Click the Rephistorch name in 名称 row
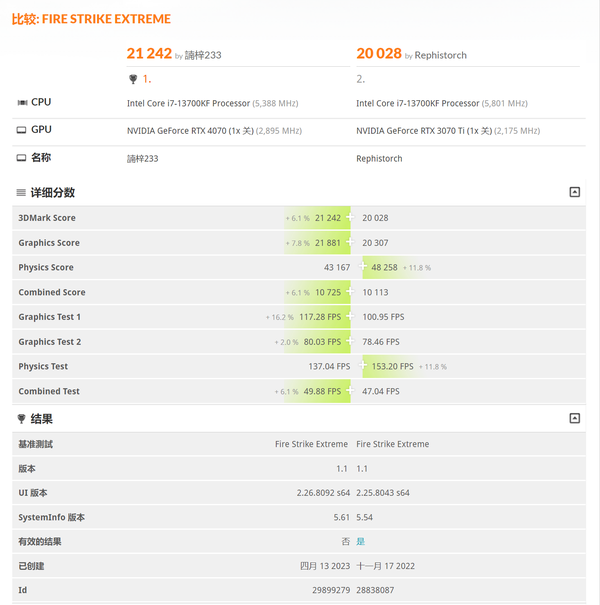Viewport: 600px width, 605px height. pos(379,159)
